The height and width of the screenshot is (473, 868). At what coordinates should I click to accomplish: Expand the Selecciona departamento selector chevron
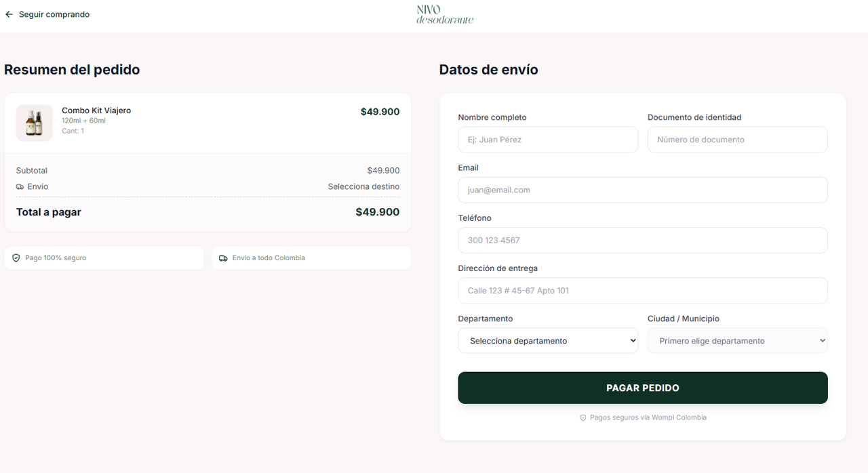[632, 340]
